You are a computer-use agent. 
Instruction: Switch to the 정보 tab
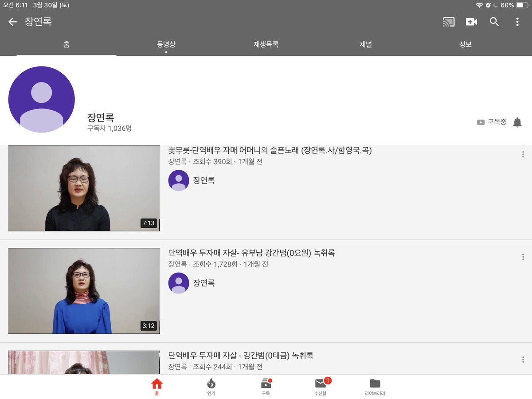[465, 44]
